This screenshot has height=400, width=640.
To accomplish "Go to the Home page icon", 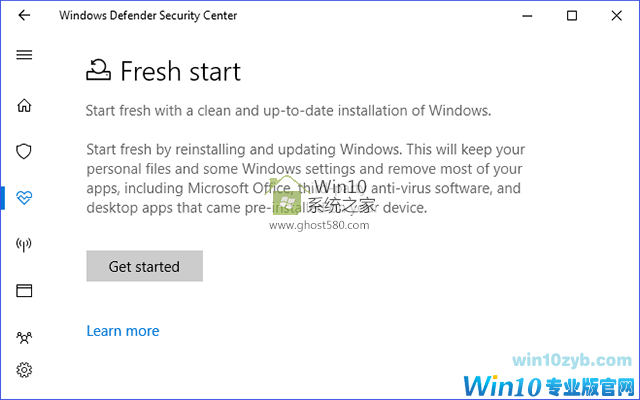I will point(24,105).
